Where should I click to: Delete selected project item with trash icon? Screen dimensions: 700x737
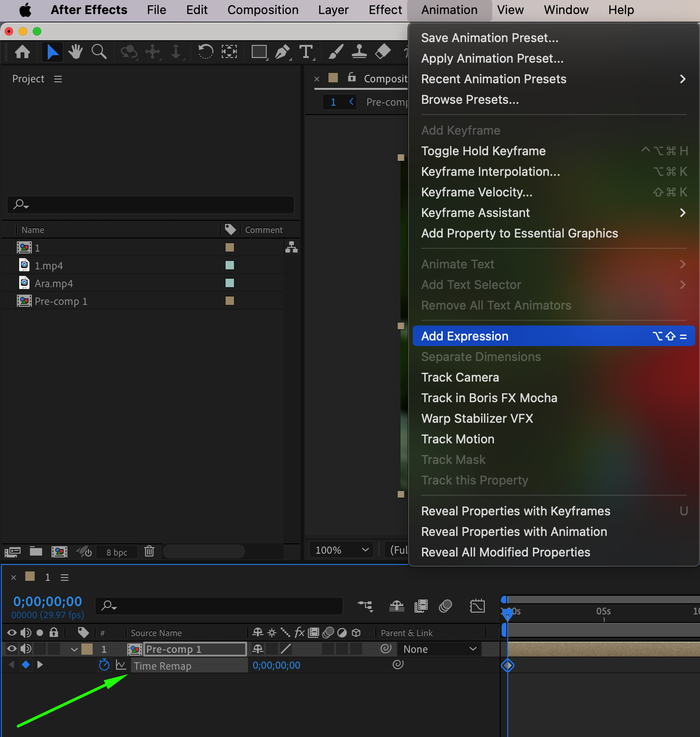[149, 551]
